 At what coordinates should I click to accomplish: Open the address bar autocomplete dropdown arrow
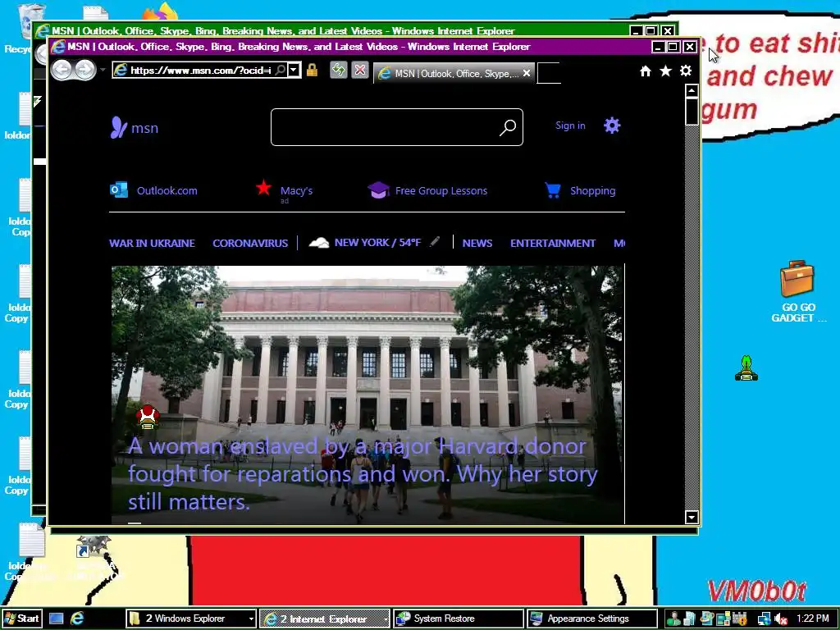point(294,71)
